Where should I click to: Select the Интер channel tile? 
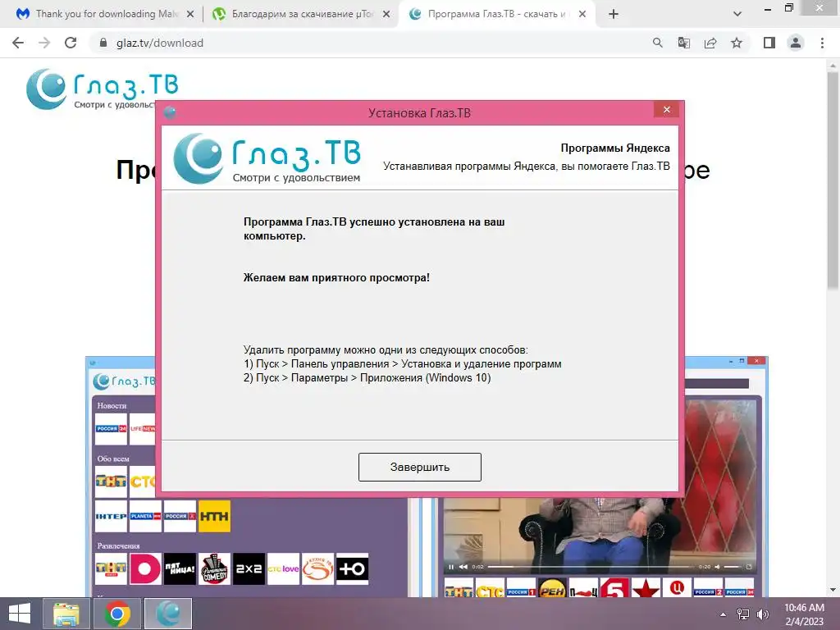click(111, 516)
